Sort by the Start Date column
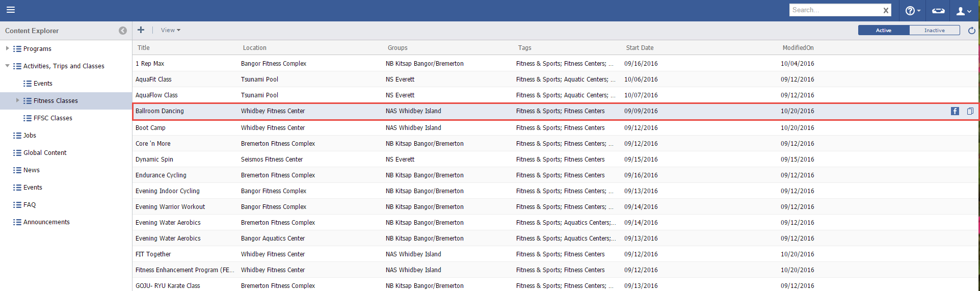Screen dimensions: 980x291 [640, 48]
